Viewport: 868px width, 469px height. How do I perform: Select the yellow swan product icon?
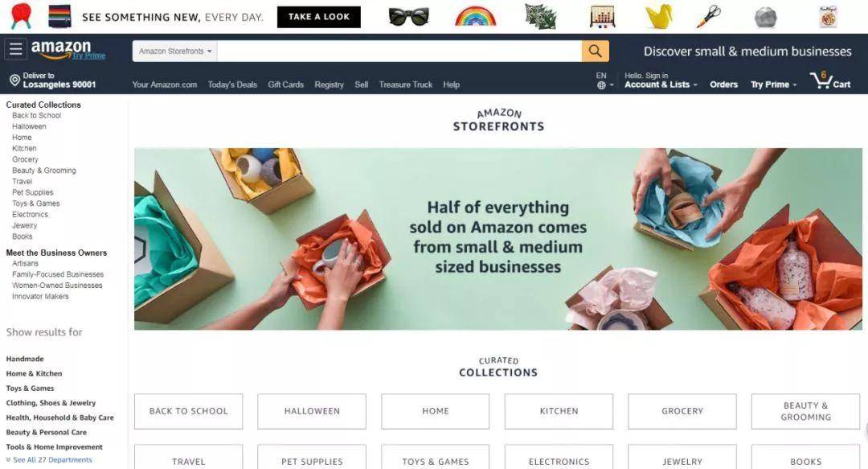[659, 17]
